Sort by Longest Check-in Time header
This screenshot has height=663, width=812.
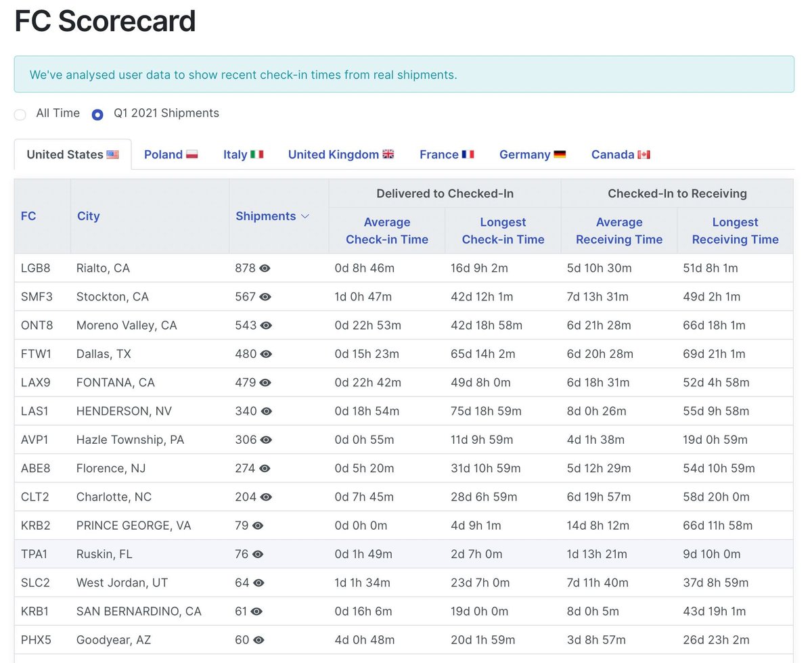(x=503, y=231)
